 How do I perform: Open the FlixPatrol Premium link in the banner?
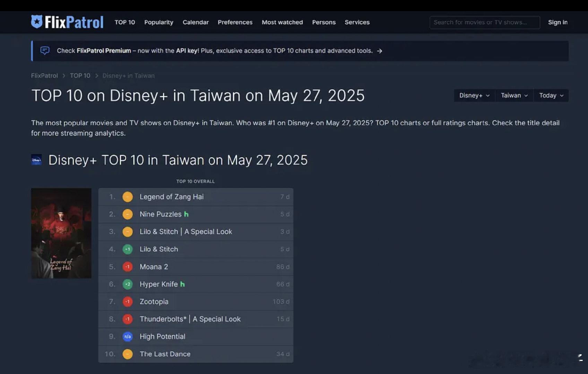(104, 51)
